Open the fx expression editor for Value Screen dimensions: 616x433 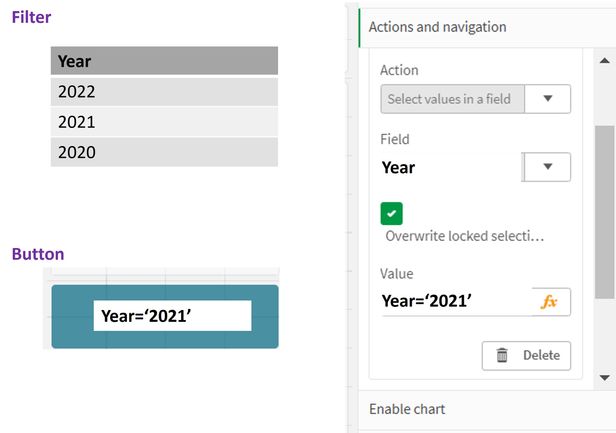point(548,302)
